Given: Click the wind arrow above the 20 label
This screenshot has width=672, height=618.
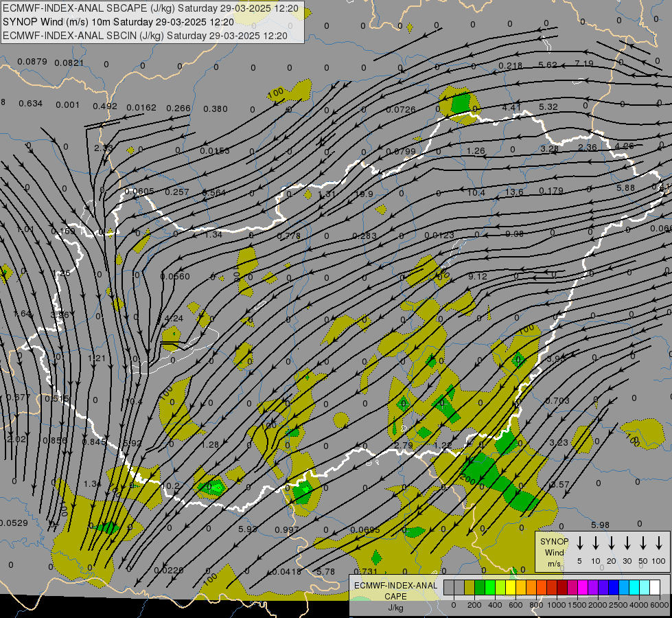Looking at the screenshot, I should pyautogui.click(x=612, y=542).
